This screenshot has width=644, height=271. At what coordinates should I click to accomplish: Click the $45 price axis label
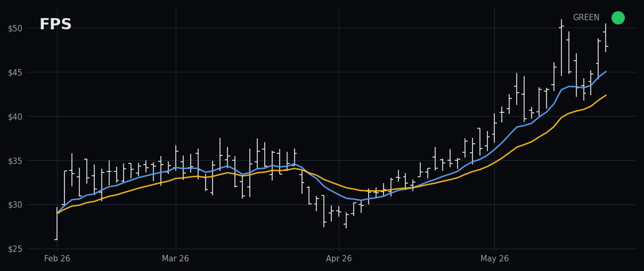(x=15, y=72)
